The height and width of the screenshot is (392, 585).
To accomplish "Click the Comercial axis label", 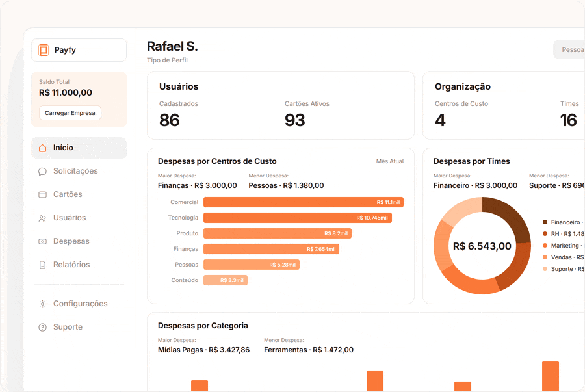I will point(185,202).
